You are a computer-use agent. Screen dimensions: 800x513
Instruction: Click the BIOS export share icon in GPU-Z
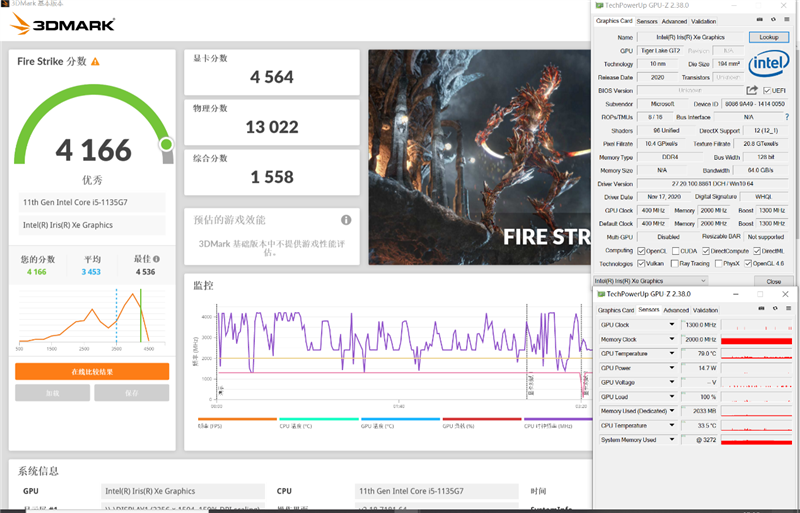751,90
